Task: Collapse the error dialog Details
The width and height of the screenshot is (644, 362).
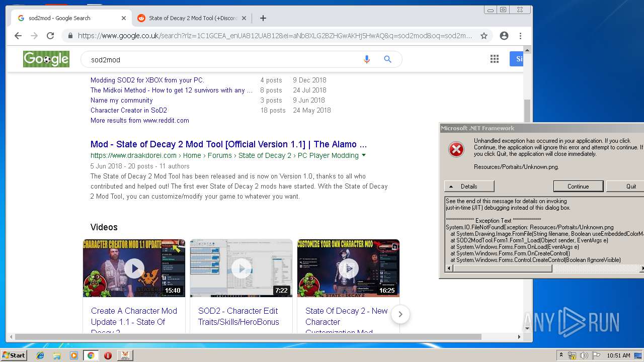Action: (469, 186)
